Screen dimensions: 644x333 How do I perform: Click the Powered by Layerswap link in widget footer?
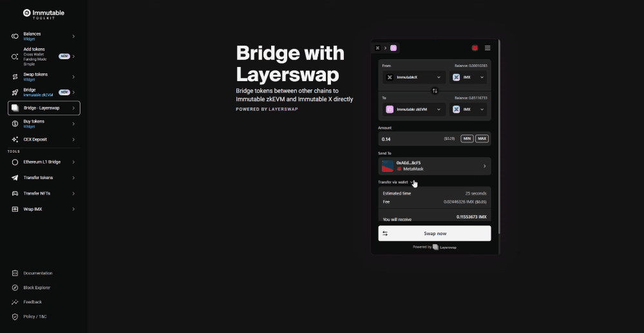(x=435, y=247)
